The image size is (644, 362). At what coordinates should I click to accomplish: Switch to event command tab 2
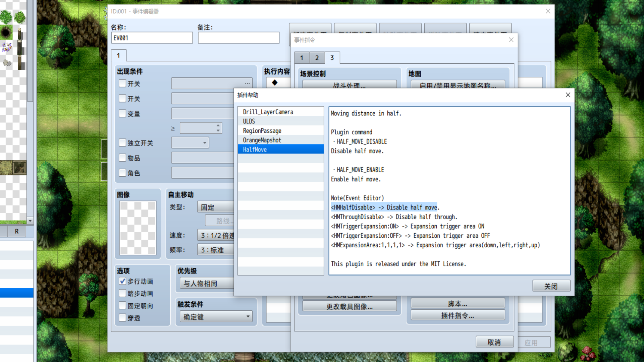(x=317, y=58)
